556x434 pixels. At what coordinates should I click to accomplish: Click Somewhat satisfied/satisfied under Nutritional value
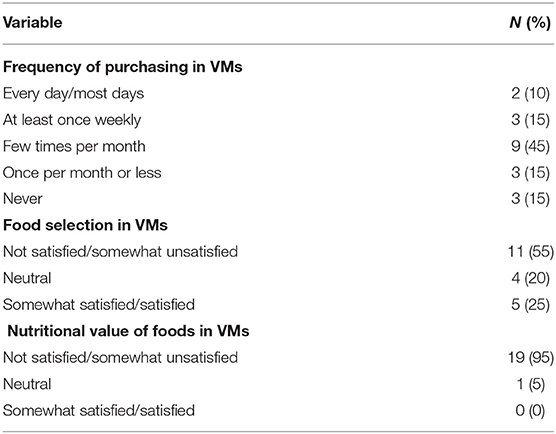pyautogui.click(x=99, y=411)
